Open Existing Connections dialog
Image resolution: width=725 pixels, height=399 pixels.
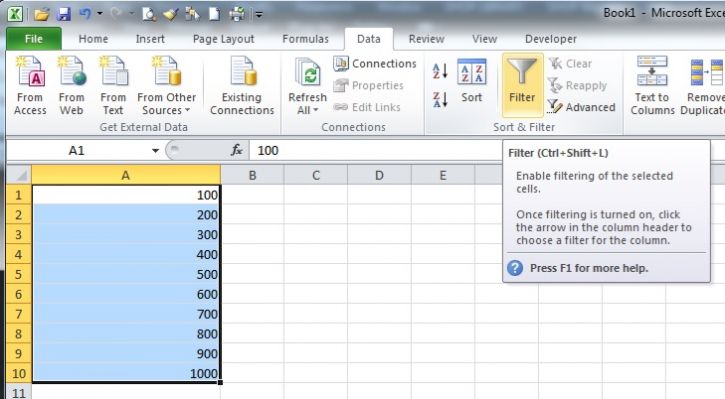pos(242,86)
